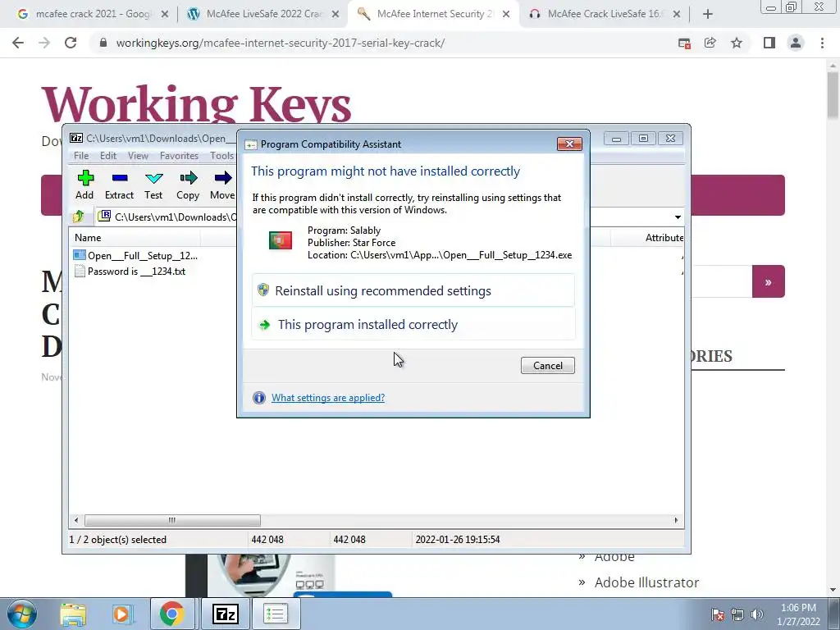The image size is (840, 630).
Task: Click the scroll left arrow in 7-Zip
Action: (x=76, y=519)
